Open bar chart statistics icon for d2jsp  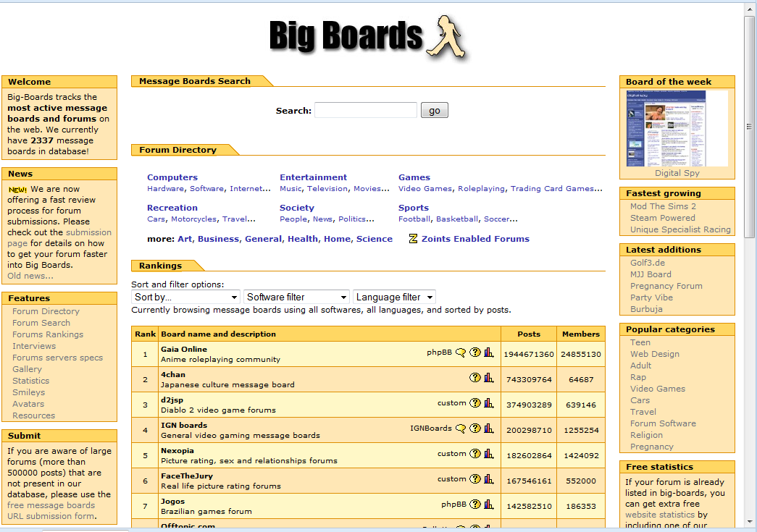[x=488, y=402]
